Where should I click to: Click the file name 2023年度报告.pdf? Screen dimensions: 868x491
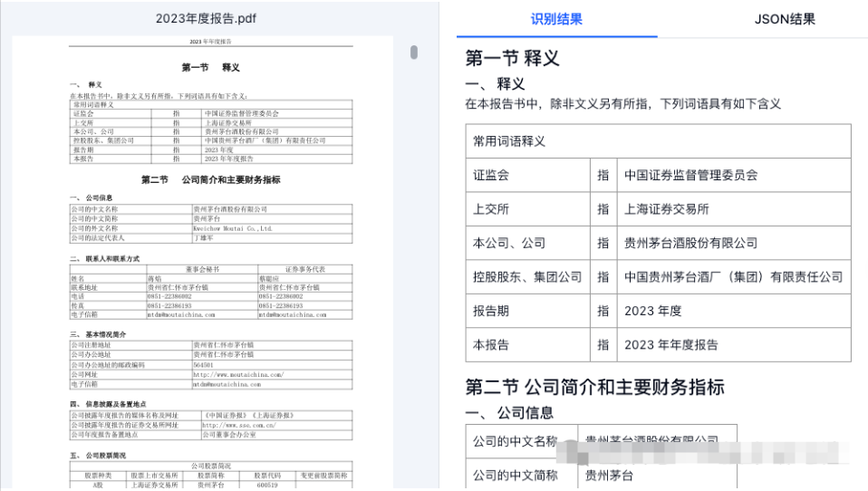pos(206,18)
